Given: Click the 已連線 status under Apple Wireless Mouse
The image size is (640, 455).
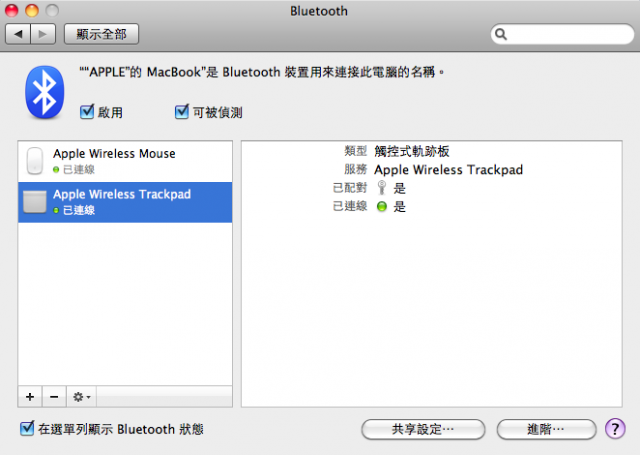Looking at the screenshot, I should click(79, 169).
